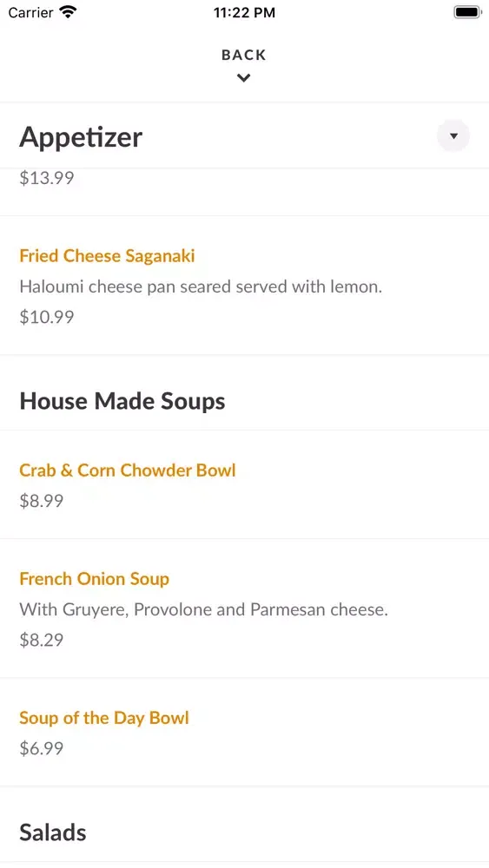Click the Haloumi cheese description text
The height and width of the screenshot is (868, 489).
201,286
